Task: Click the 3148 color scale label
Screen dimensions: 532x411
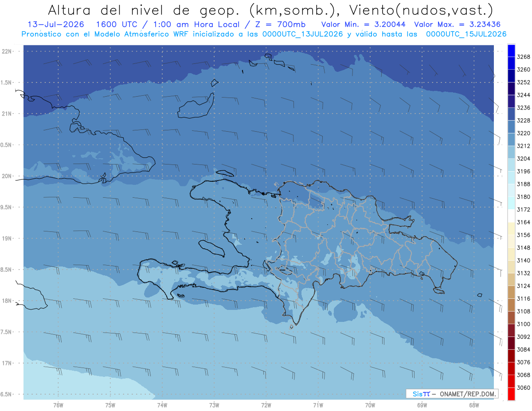Action: [x=523, y=248]
